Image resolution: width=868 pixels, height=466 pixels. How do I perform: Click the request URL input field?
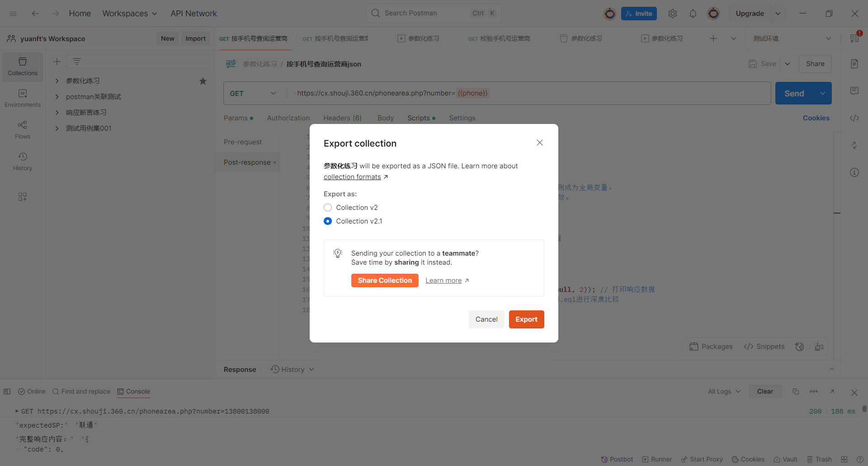point(528,93)
